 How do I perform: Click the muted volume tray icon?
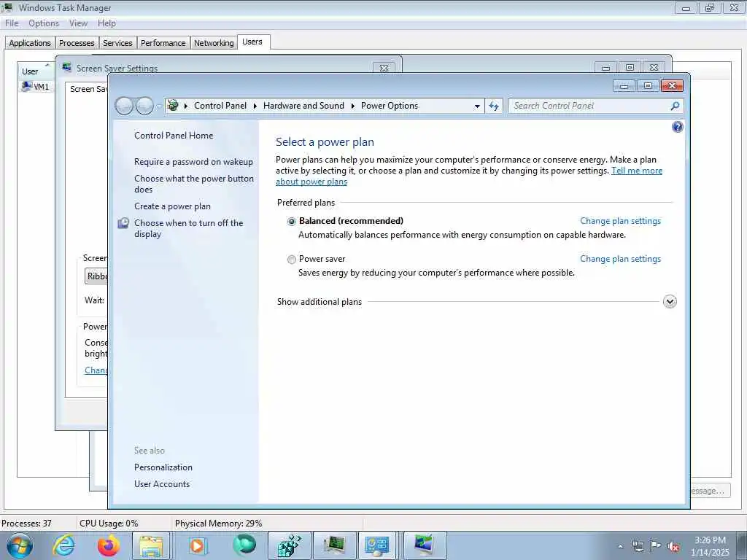pyautogui.click(x=673, y=547)
